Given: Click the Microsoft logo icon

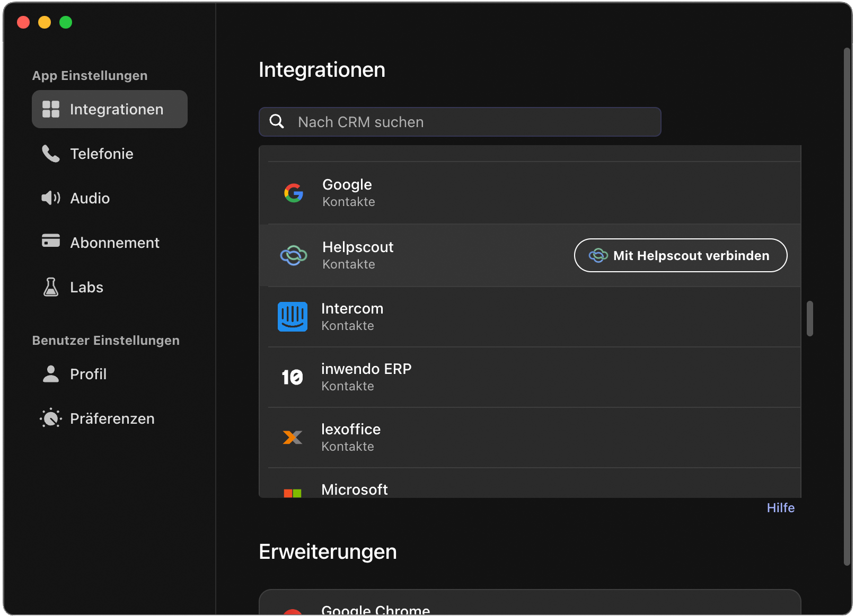Looking at the screenshot, I should coord(293,493).
